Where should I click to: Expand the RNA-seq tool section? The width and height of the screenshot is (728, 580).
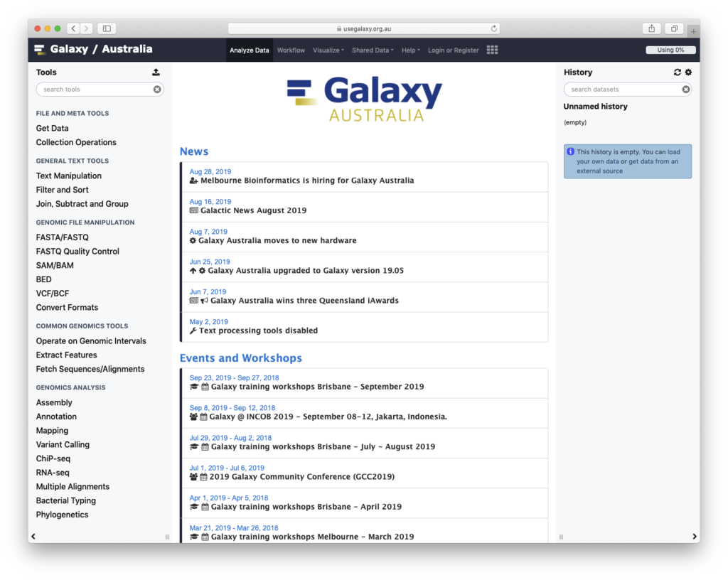(x=53, y=473)
